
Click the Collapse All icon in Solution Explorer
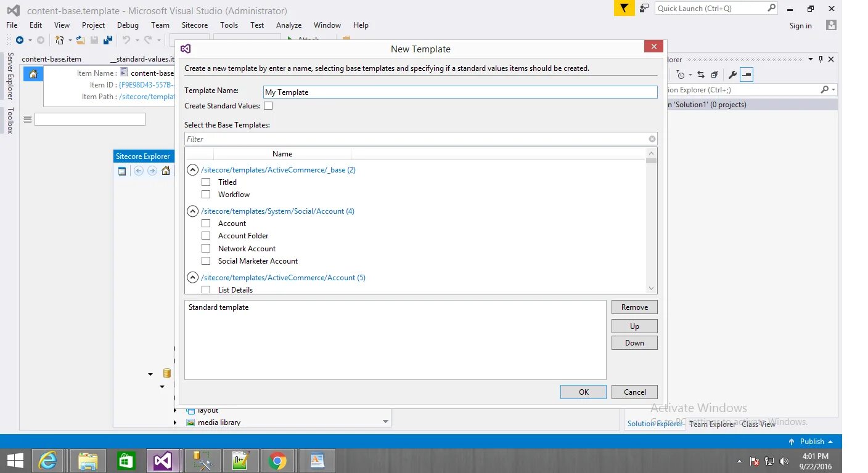click(x=714, y=75)
